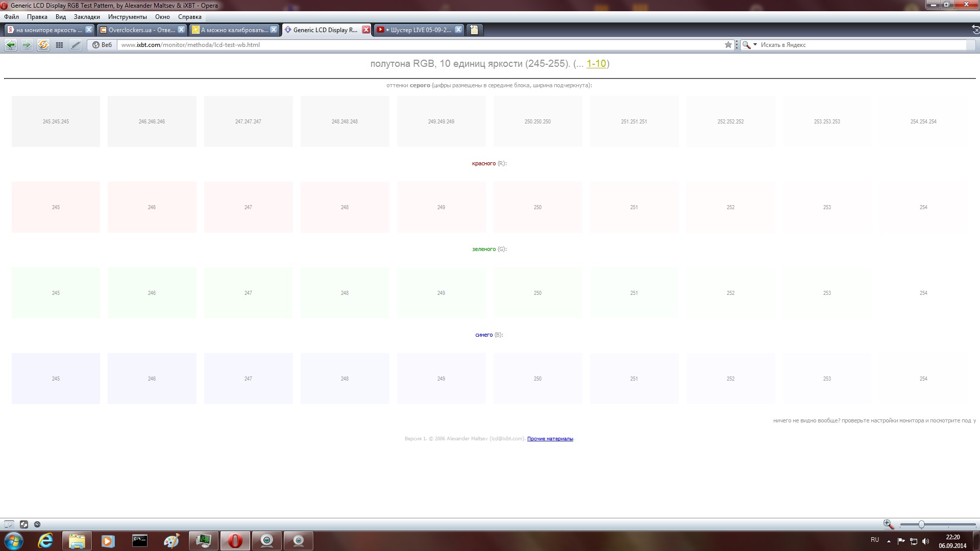Switch to the 'Overclockers.ua' tab

click(141, 30)
